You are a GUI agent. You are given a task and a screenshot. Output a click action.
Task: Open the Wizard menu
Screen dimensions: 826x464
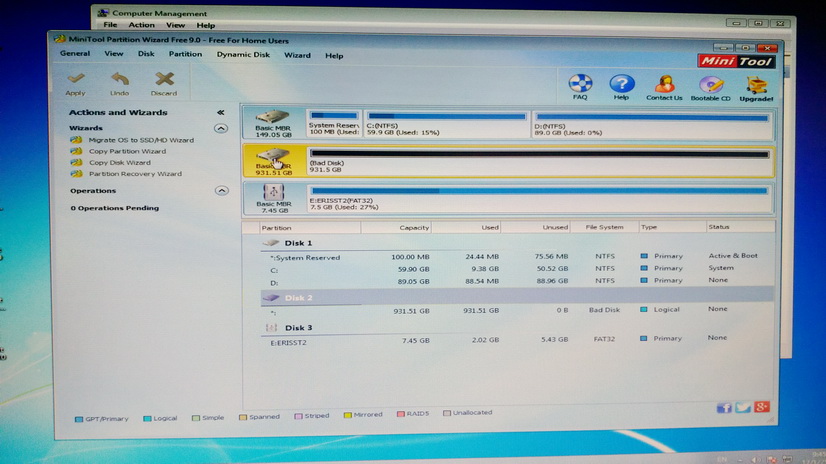click(x=297, y=55)
